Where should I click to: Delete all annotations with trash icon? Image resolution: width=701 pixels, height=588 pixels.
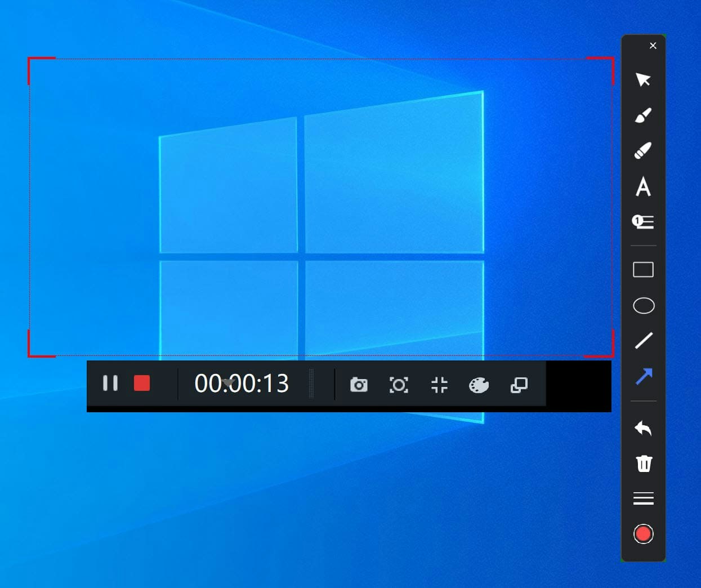(x=644, y=464)
